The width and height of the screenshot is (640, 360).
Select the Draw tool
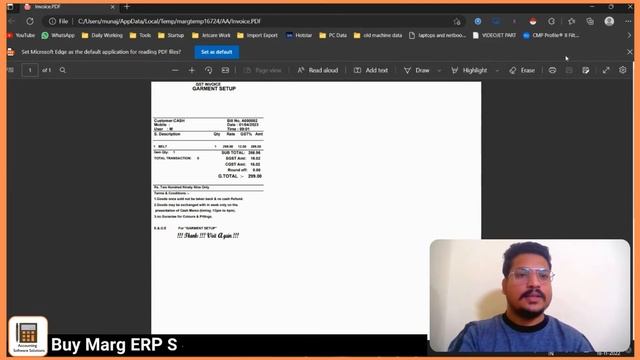click(x=416, y=70)
